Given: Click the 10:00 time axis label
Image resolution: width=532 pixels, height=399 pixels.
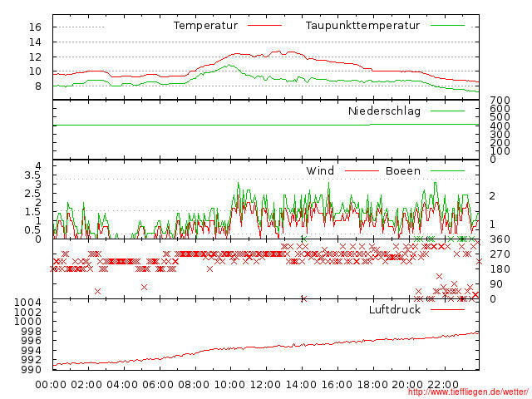Looking at the screenshot, I should 229,385.
